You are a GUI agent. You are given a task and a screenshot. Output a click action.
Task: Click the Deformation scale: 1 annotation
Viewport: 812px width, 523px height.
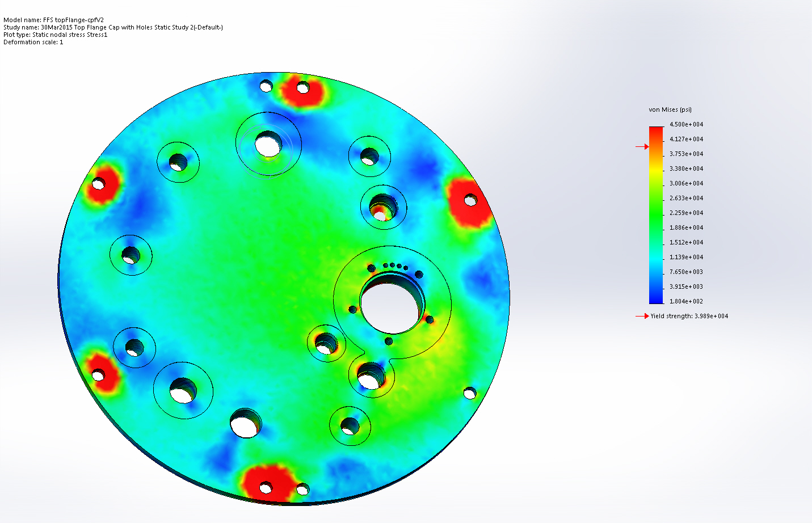click(33, 42)
